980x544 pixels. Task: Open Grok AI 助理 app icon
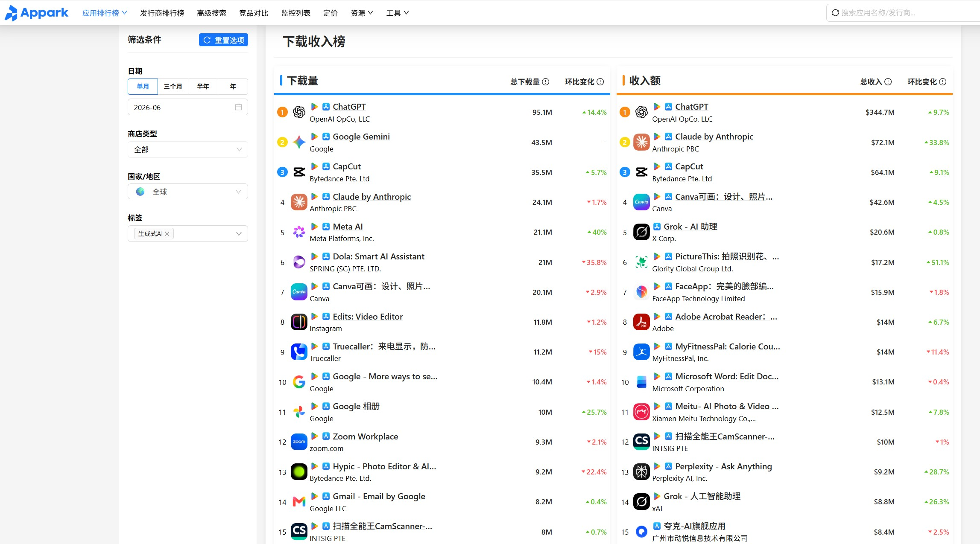tap(641, 232)
